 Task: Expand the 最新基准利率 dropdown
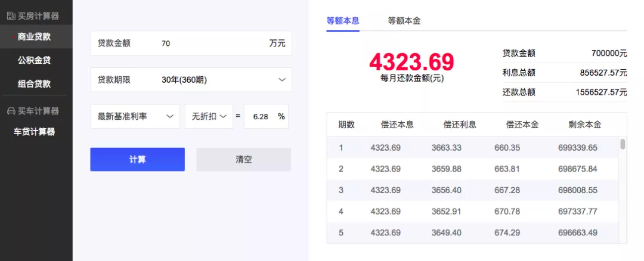tap(135, 116)
